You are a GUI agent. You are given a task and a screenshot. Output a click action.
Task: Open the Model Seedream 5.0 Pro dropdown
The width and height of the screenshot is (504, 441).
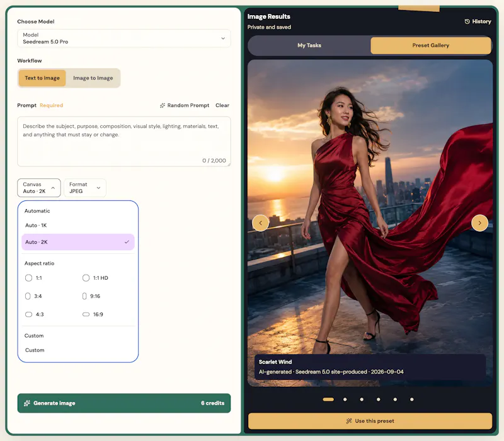click(x=123, y=38)
